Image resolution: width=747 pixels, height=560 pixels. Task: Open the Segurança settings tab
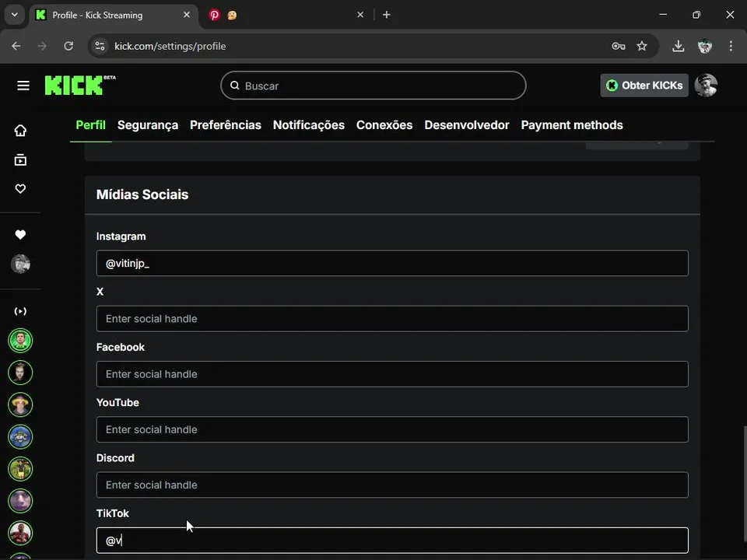148,124
